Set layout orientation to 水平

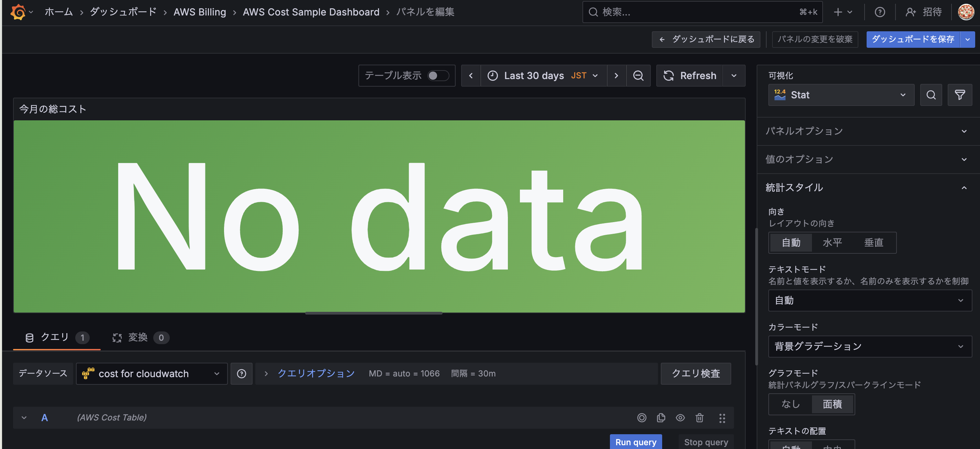pos(832,243)
